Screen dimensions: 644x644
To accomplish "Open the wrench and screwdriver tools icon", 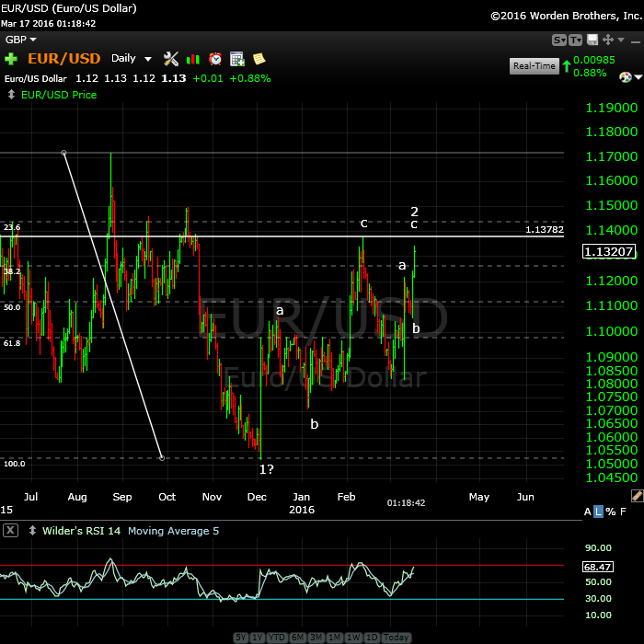I will pyautogui.click(x=171, y=59).
